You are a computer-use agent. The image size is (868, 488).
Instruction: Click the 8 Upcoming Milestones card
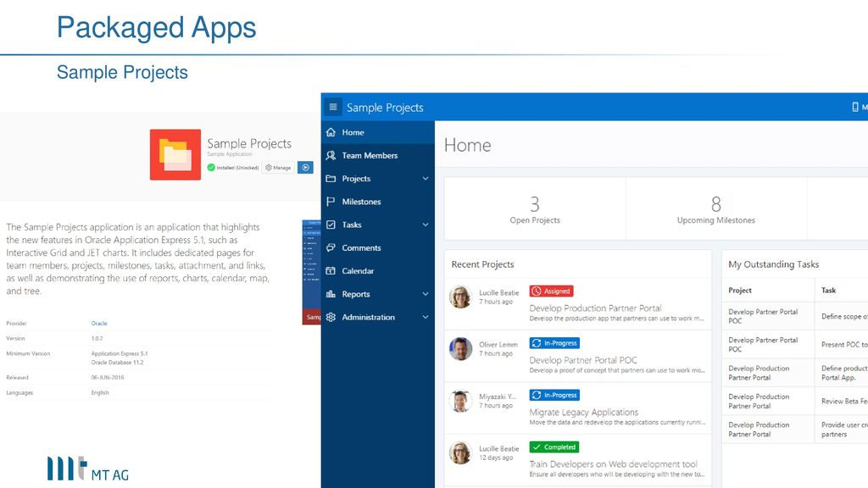[715, 209]
